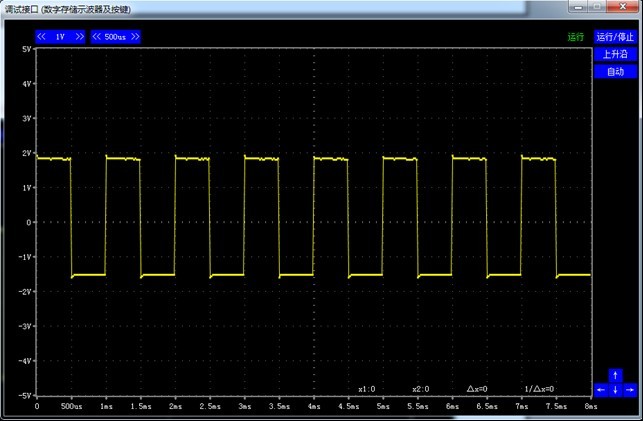Screen dimensions: 643x421
Task: Click the 1/△x=0 frequency readout
Action: (539, 389)
